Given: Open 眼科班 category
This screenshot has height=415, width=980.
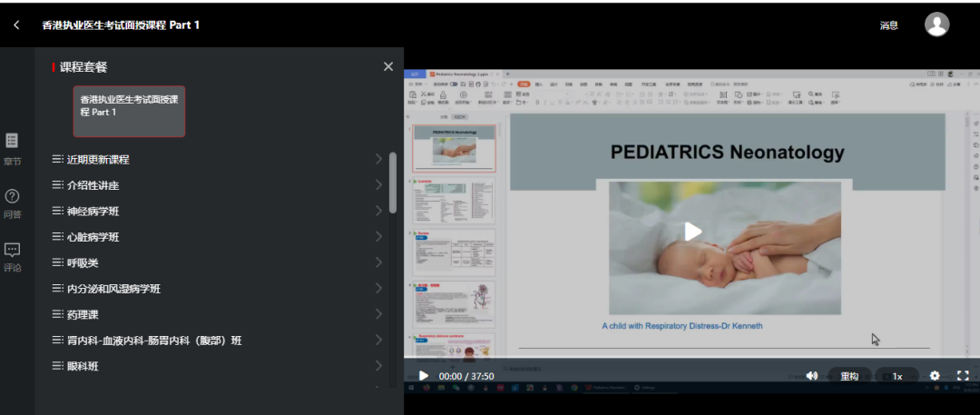Looking at the screenshot, I should 218,367.
